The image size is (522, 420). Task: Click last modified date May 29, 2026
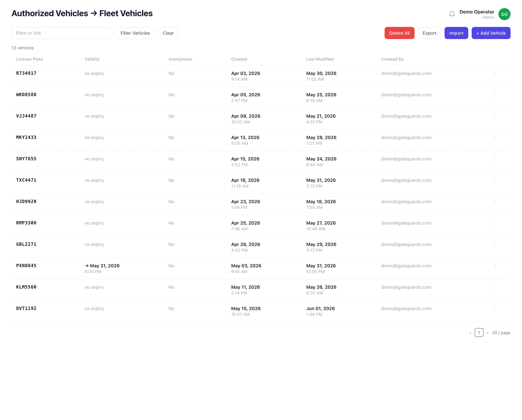click(x=321, y=244)
